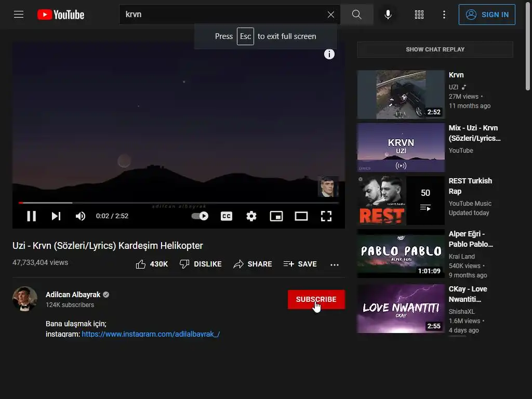
Task: Open the CKay - Love Nwantiti title
Action: tap(468, 294)
